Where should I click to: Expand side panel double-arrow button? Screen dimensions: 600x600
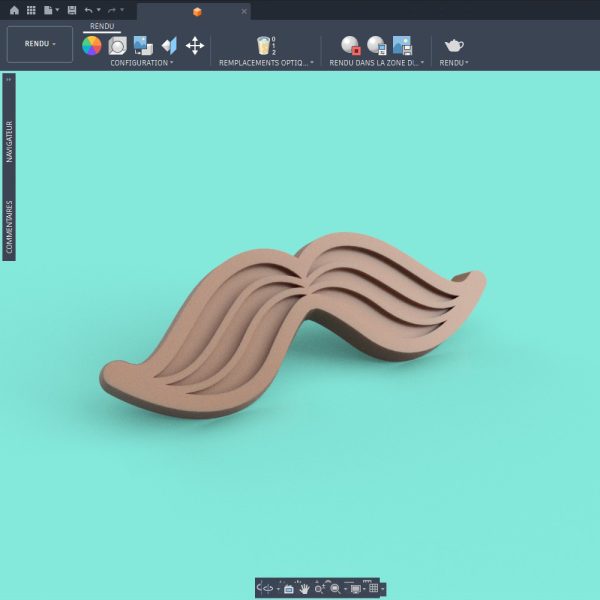point(8,80)
